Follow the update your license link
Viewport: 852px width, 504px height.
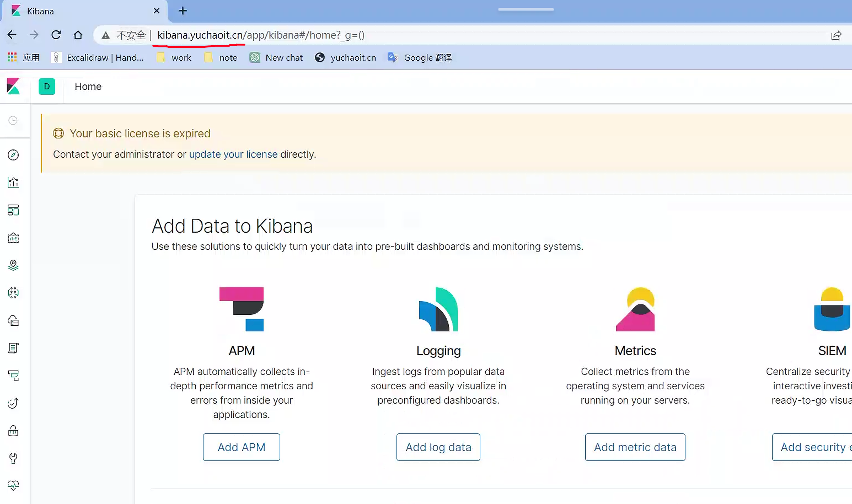tap(233, 154)
